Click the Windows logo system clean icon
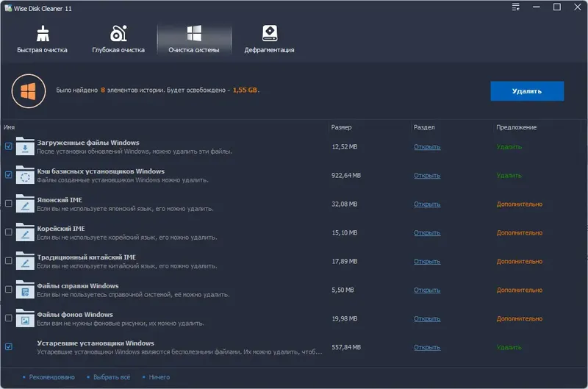 (x=194, y=33)
